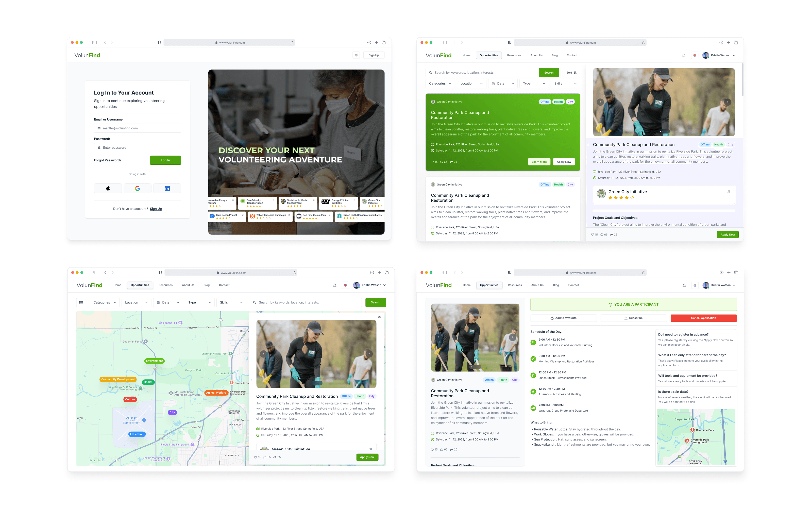This screenshot has width=812, height=509.
Task: Click the Forgot Password? link
Action: [x=107, y=160]
